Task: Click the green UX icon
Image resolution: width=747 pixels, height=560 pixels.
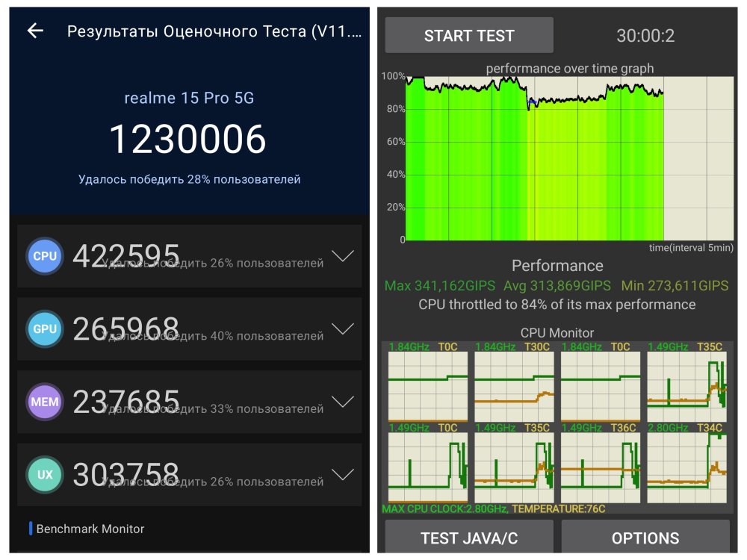Action: 45,475
